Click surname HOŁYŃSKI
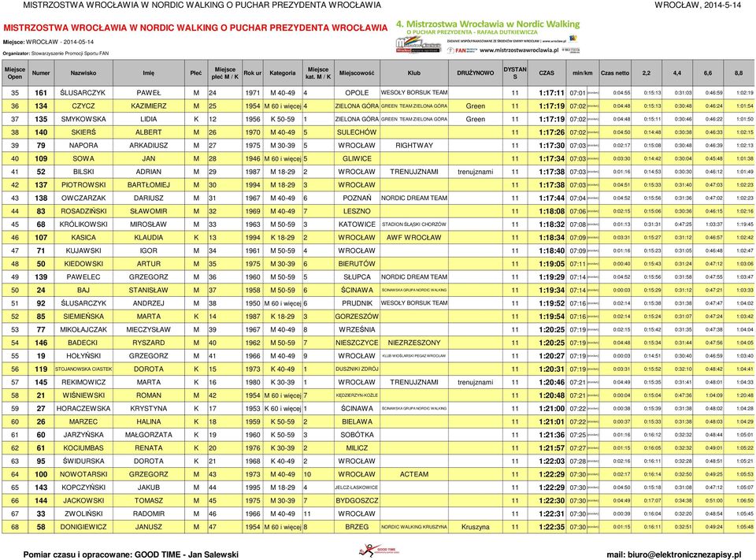 pyautogui.click(x=83, y=356)
